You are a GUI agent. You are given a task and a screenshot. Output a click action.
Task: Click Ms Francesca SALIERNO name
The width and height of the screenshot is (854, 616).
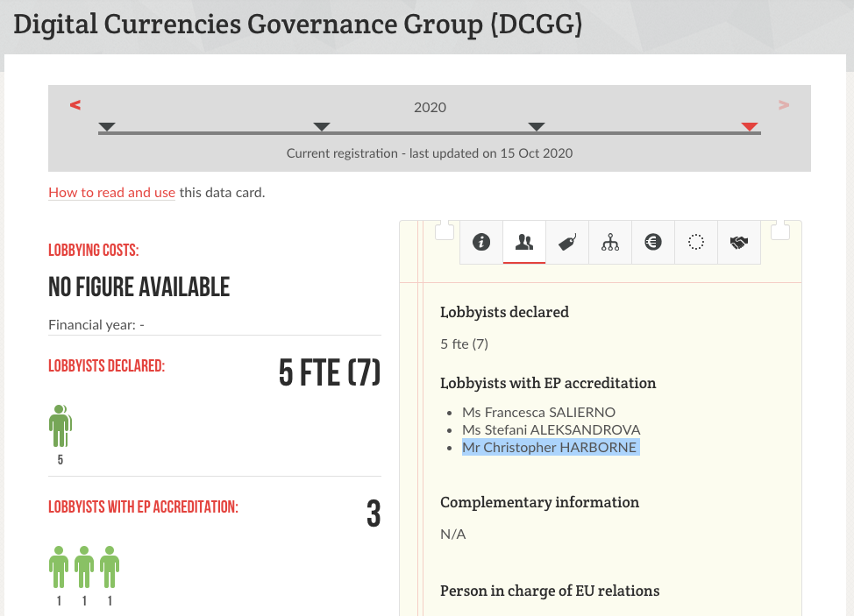point(538,413)
